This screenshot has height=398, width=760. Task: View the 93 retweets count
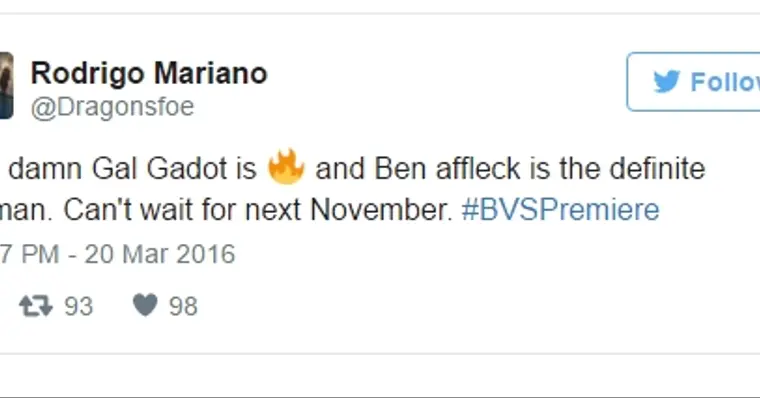(79, 306)
